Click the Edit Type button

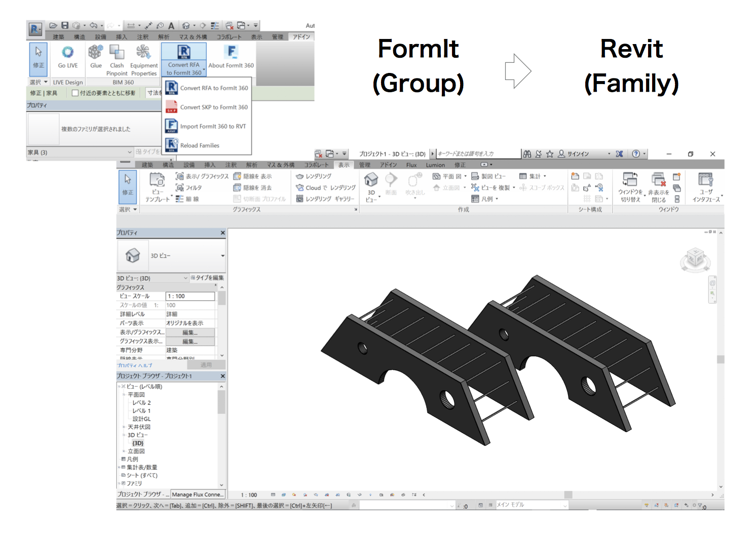pyautogui.click(x=207, y=278)
